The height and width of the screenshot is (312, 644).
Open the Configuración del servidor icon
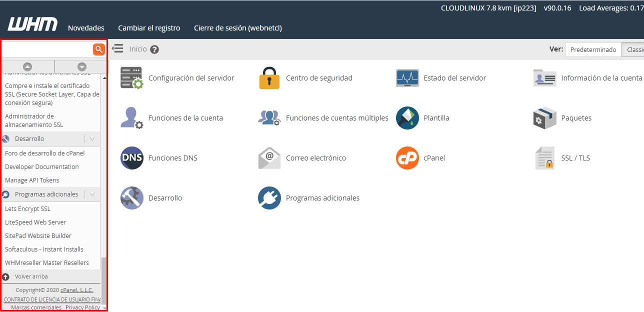point(131,78)
